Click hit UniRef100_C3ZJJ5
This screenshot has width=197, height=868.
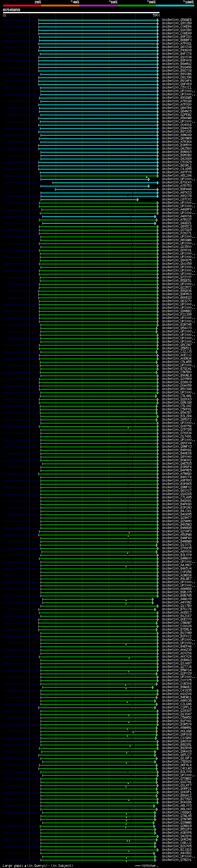click(x=177, y=352)
